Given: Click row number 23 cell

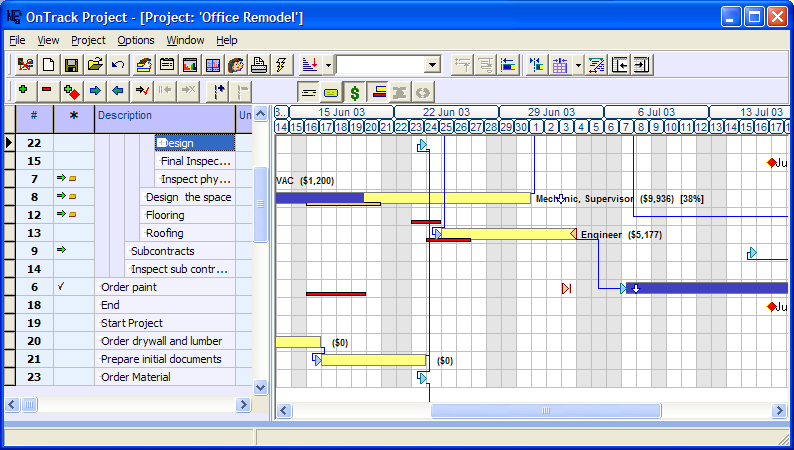Looking at the screenshot, I should tap(34, 377).
